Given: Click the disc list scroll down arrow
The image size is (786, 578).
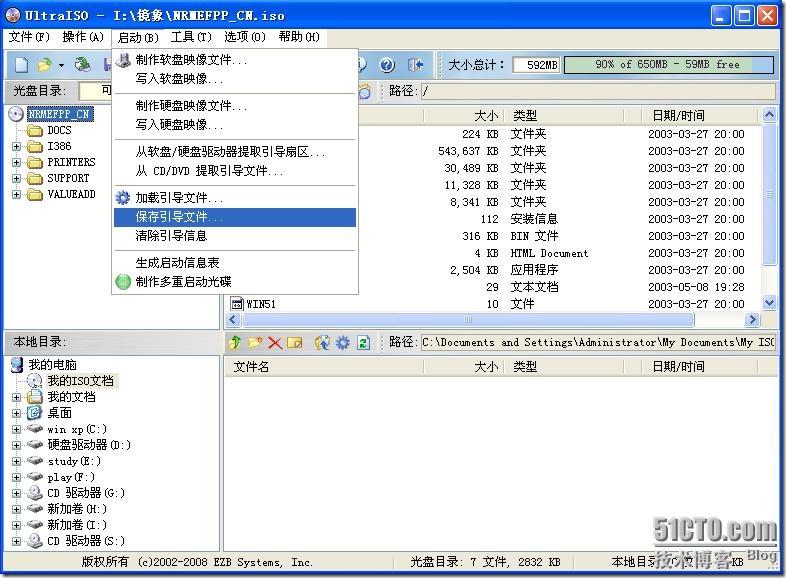Looking at the screenshot, I should [x=769, y=303].
